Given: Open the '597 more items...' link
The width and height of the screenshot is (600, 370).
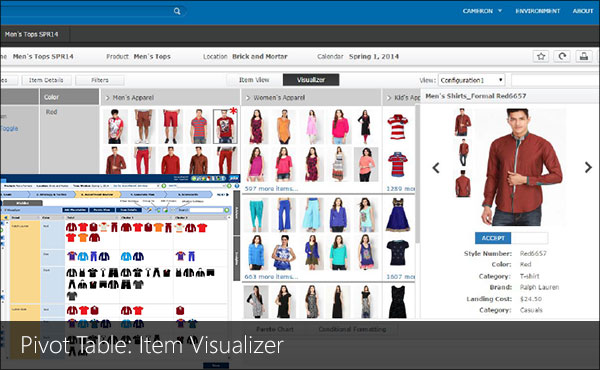Looking at the screenshot, I should coord(271,189).
